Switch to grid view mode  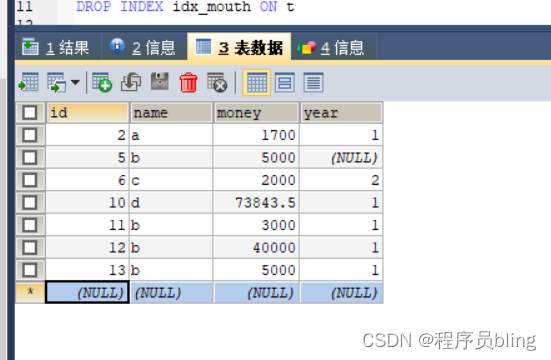(257, 83)
